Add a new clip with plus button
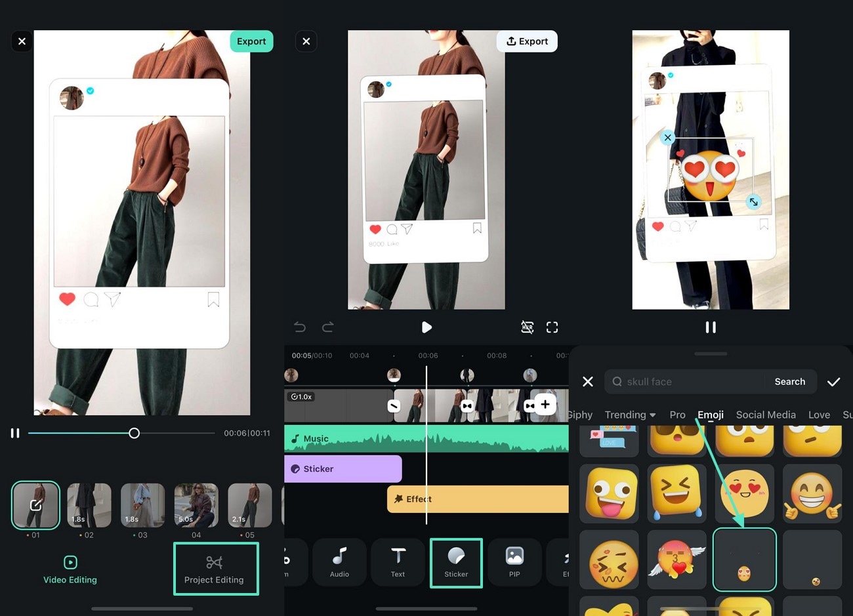This screenshot has height=616, width=853. pyautogui.click(x=545, y=404)
